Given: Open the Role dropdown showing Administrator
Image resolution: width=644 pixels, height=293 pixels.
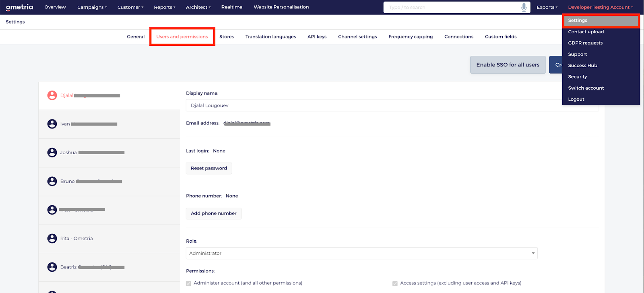Looking at the screenshot, I should click(x=361, y=253).
